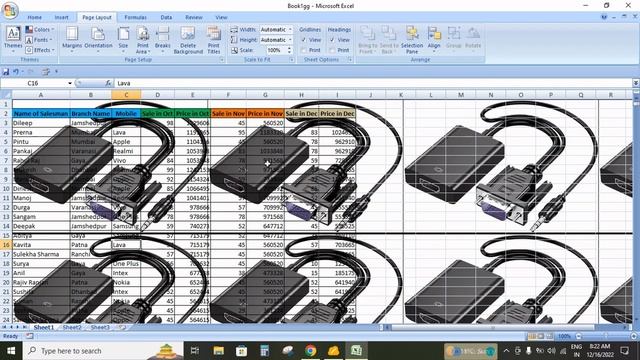The height and width of the screenshot is (360, 640).
Task: Switch to the Home tab
Action: coord(34,18)
